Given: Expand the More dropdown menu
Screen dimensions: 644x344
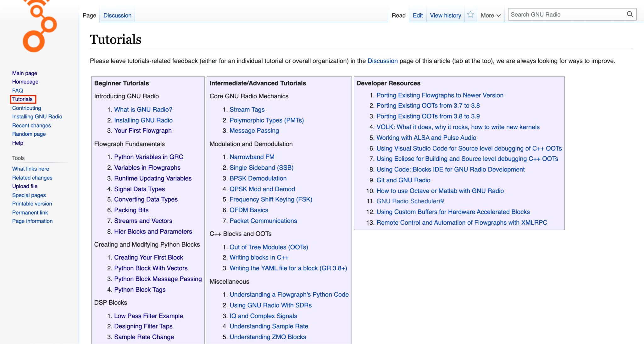Looking at the screenshot, I should [491, 15].
